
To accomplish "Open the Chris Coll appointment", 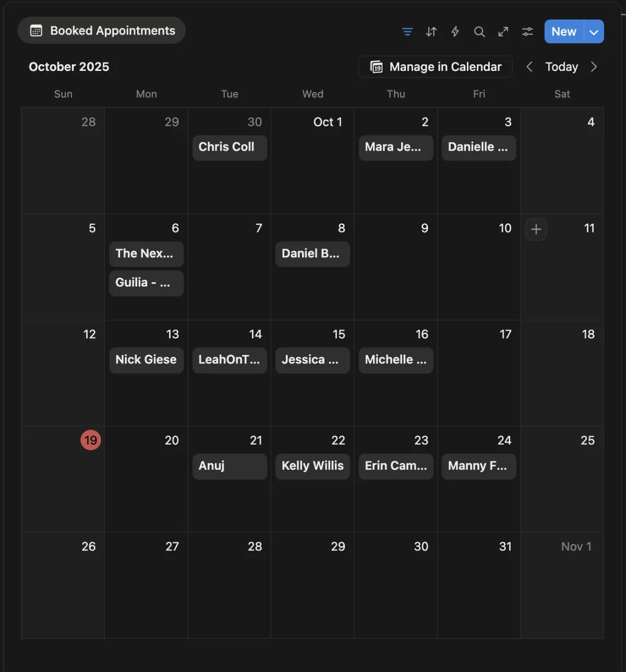I will (x=229, y=148).
